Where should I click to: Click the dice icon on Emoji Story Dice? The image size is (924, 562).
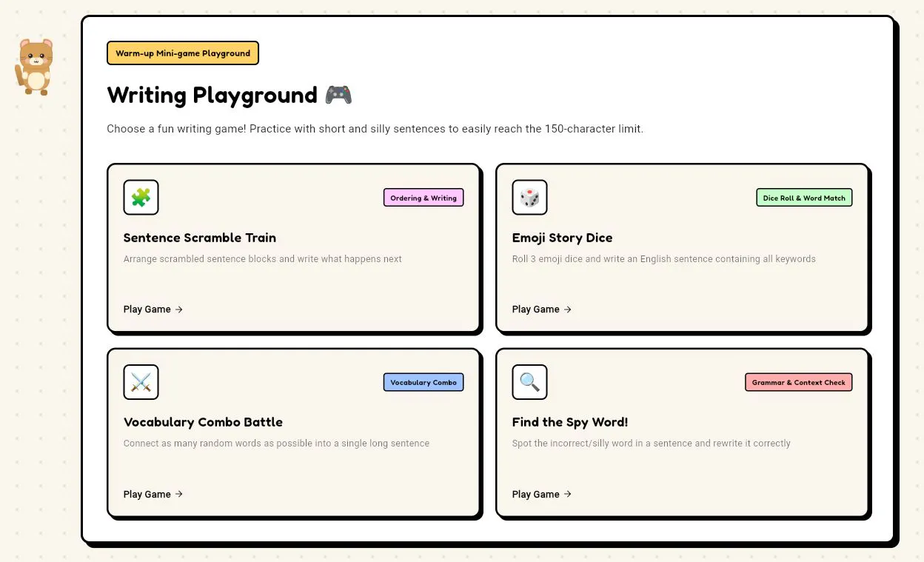click(x=529, y=198)
